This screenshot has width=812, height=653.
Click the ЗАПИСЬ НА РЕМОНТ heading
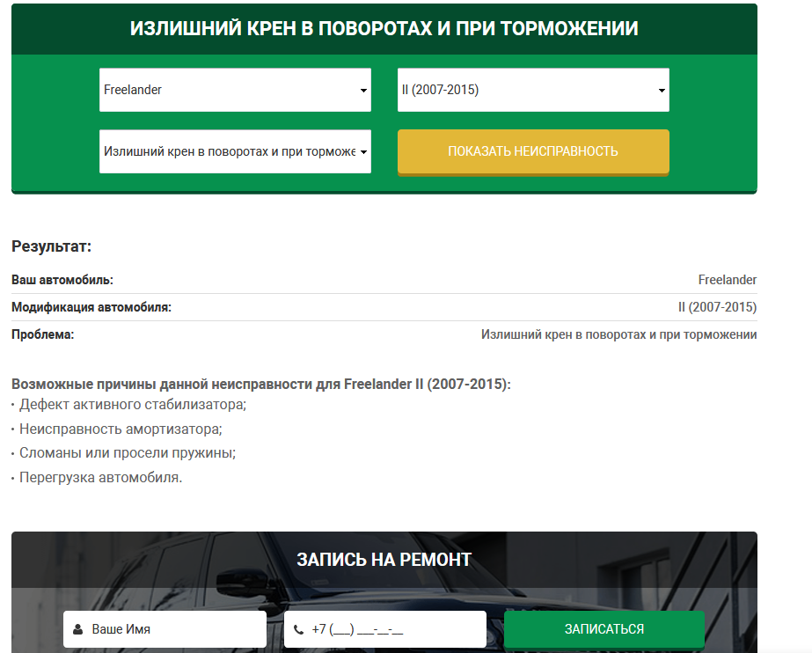[384, 560]
